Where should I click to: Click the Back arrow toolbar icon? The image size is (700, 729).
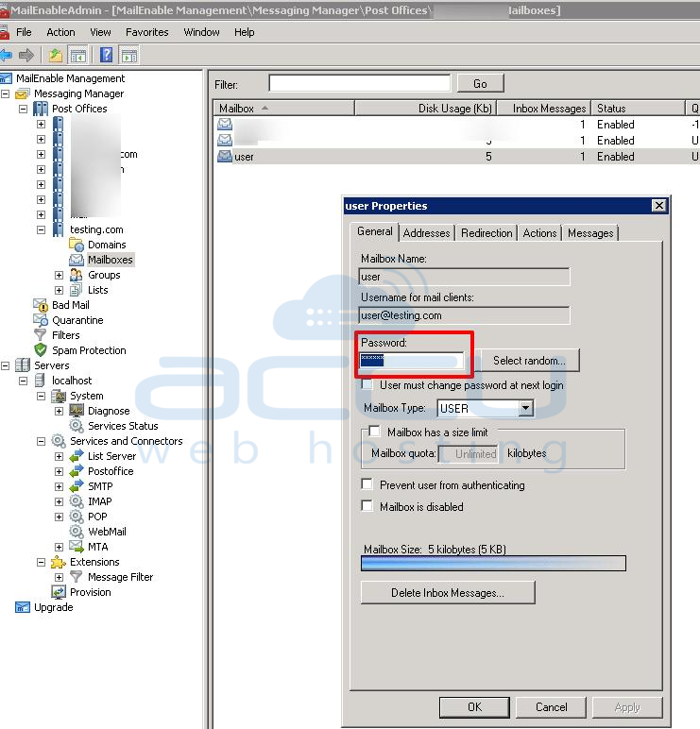7,56
